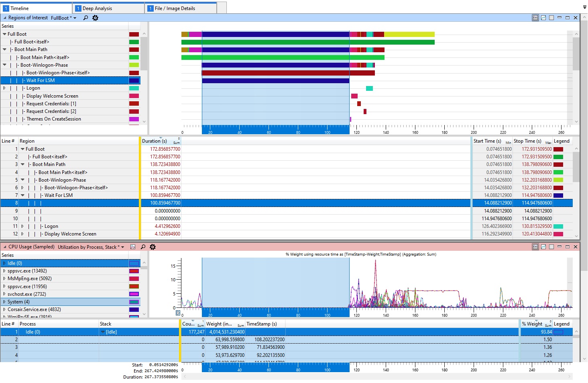
Task: Show table only in CPU Usage panel
Action: 551,247
